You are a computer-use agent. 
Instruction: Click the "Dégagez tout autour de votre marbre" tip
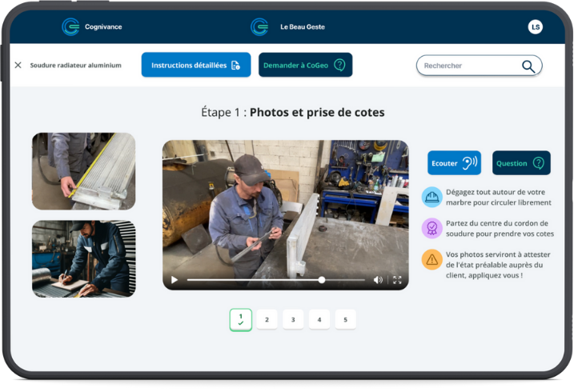(x=498, y=197)
